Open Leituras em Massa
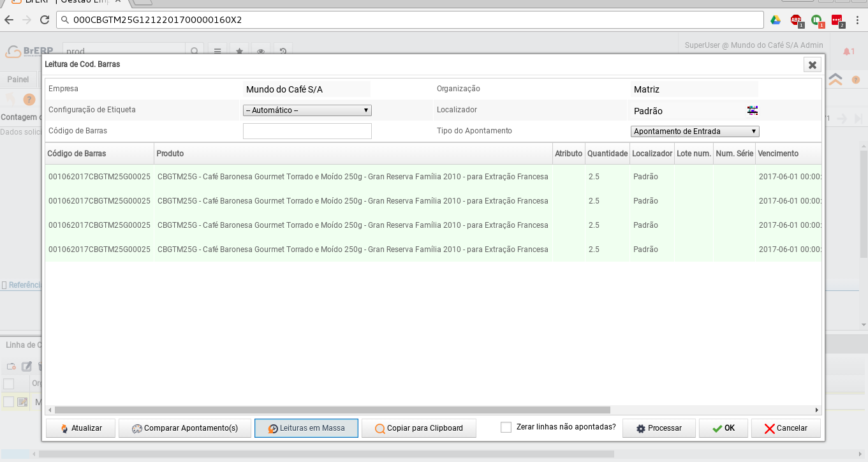This screenshot has width=868, height=462. click(x=306, y=428)
